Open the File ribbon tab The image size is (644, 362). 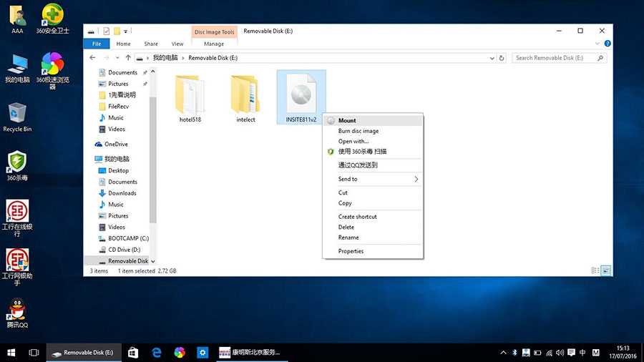97,44
